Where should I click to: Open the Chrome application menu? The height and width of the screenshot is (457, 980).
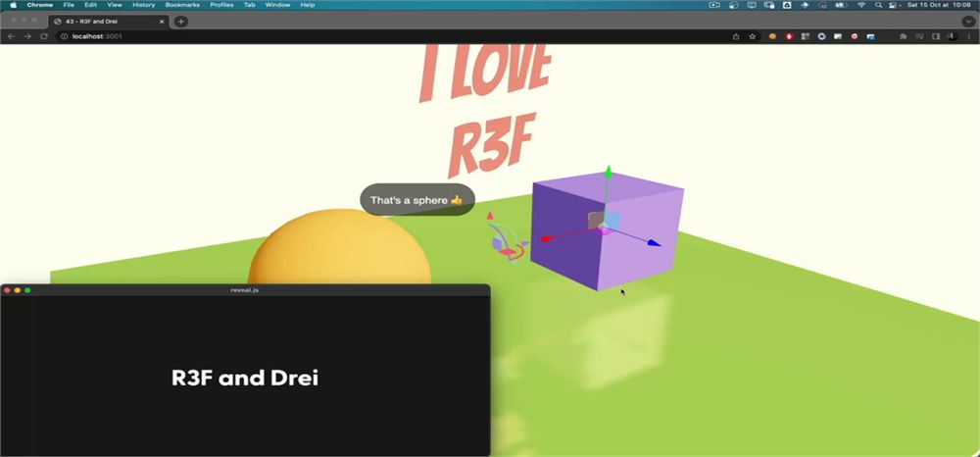tap(40, 5)
